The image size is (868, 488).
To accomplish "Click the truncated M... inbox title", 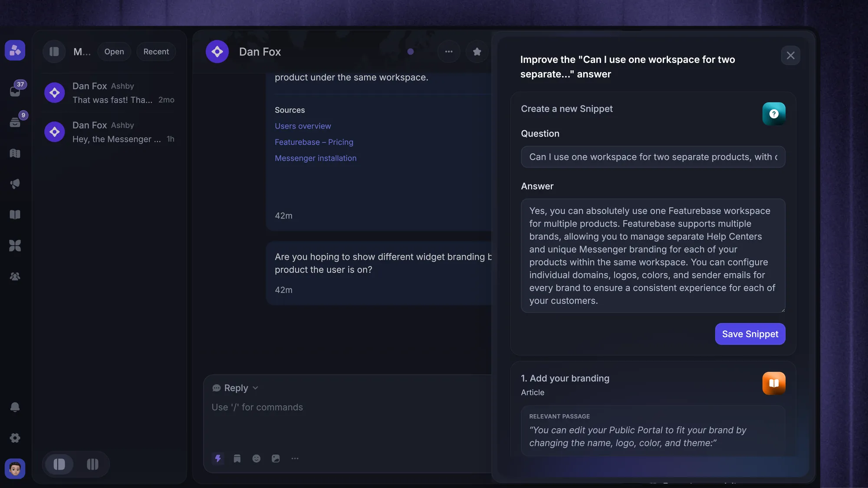I will tap(82, 52).
